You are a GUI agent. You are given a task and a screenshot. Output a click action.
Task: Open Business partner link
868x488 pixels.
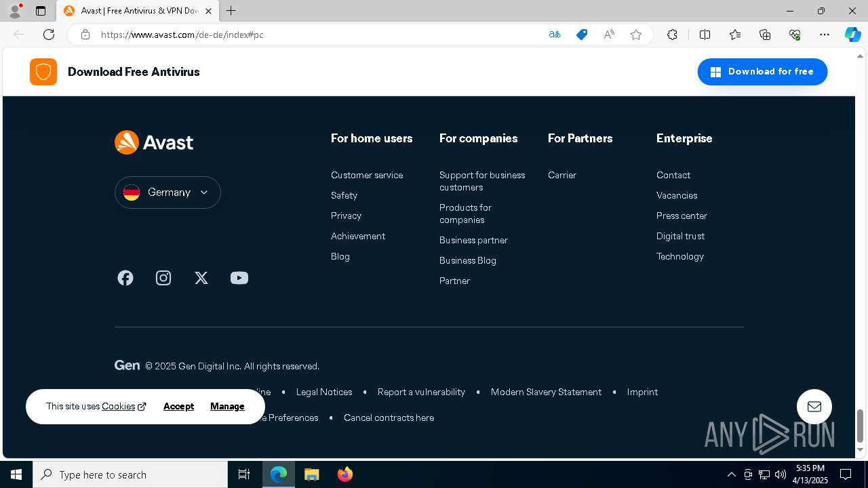pos(473,240)
